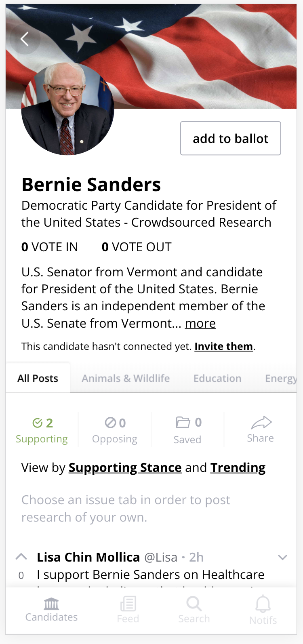Open the Animals & Wildlife tab

tap(126, 378)
